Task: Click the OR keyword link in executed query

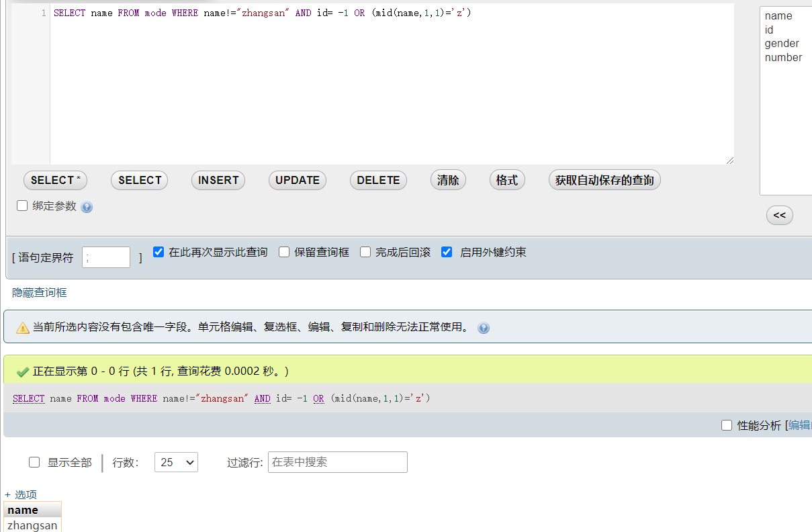Action: click(318, 398)
